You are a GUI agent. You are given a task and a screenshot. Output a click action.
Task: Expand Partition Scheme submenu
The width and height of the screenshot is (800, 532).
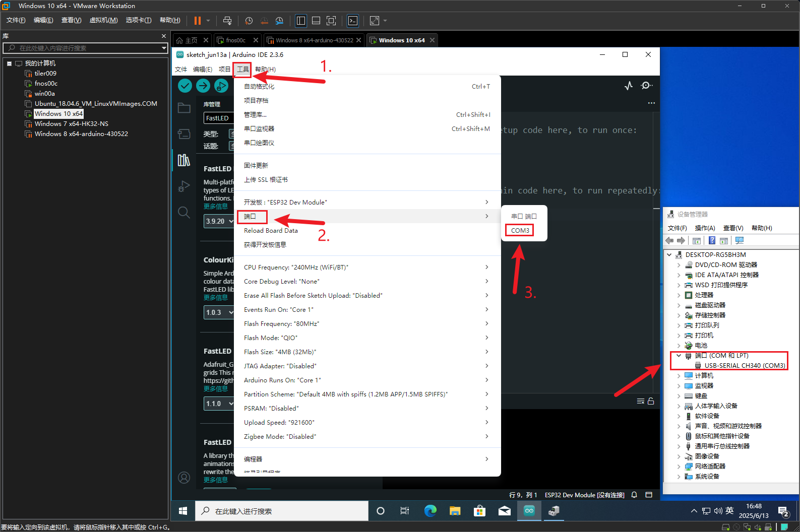click(367, 394)
